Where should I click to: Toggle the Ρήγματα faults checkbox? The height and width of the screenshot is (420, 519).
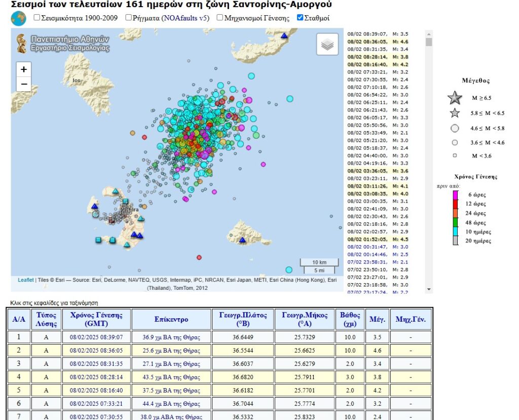tap(129, 18)
